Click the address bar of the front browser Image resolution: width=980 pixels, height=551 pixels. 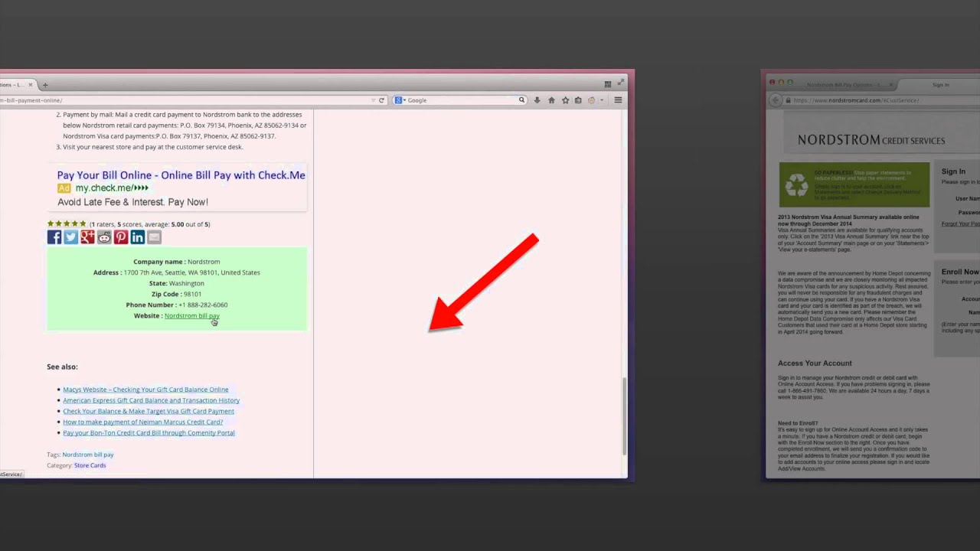[184, 100]
